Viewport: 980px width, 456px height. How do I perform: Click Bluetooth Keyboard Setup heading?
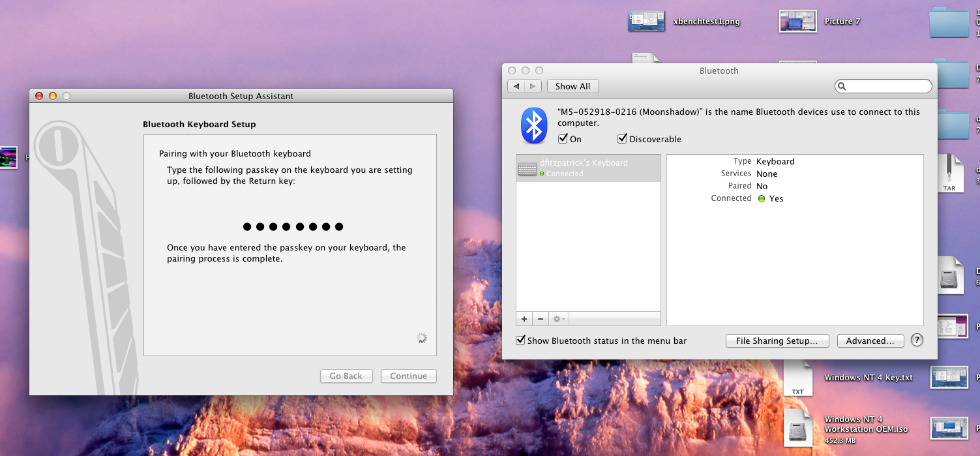(x=199, y=124)
